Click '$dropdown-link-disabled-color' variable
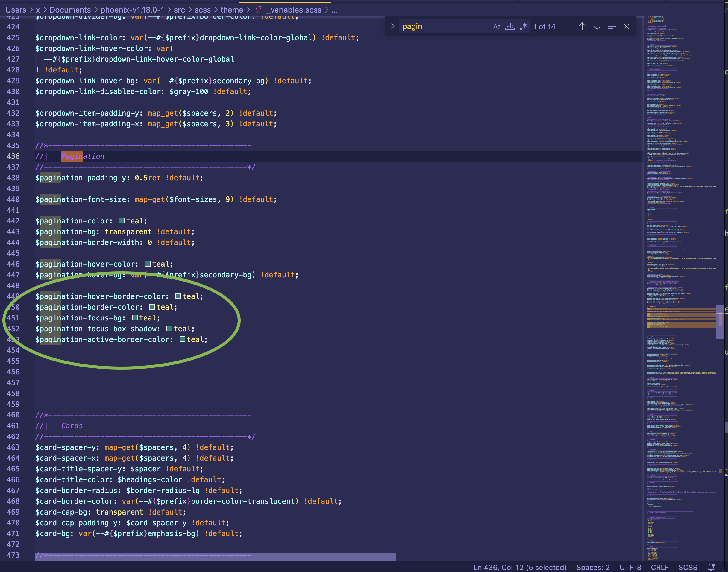Viewport: 728px width, 572px height. tap(98, 91)
